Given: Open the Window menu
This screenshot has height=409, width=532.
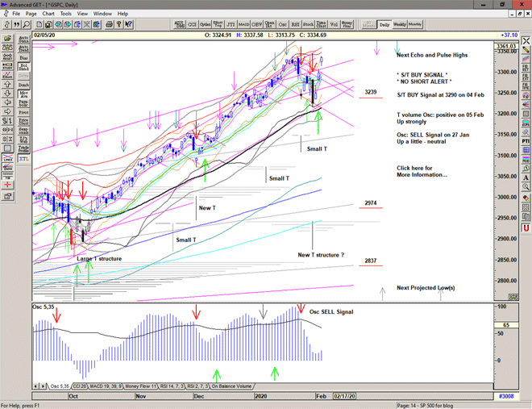Looking at the screenshot, I should click(x=102, y=14).
